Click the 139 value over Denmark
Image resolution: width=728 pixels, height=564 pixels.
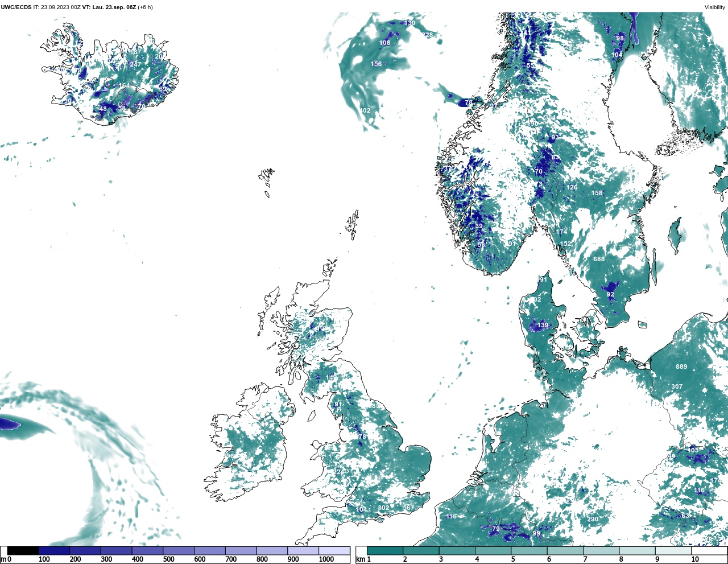543,326
